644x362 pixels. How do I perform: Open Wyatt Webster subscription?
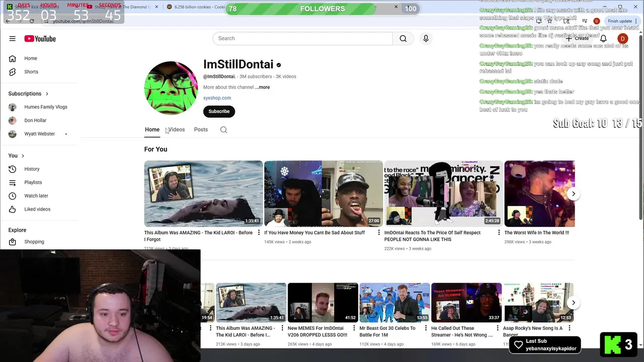pos(39,134)
